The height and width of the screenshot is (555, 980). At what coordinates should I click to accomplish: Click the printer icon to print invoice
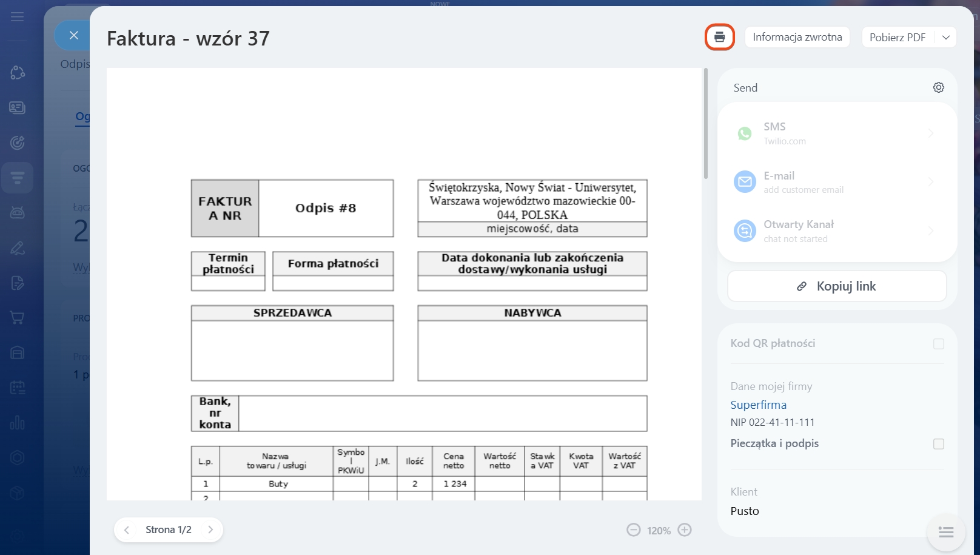719,37
